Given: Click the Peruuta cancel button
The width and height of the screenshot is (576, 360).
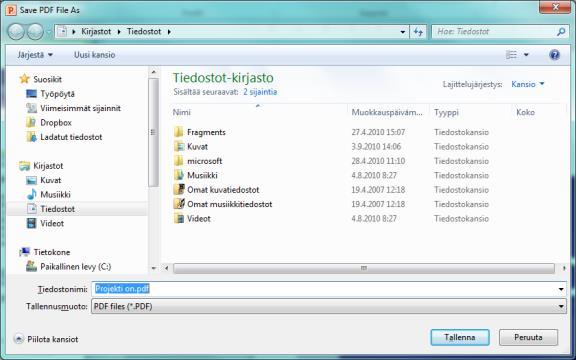Looking at the screenshot, I should coord(528,337).
